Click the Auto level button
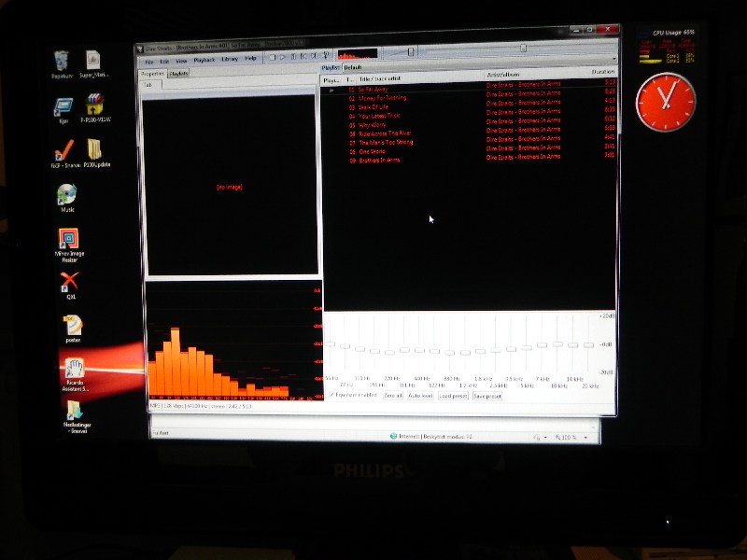The height and width of the screenshot is (560, 747). pyautogui.click(x=420, y=396)
